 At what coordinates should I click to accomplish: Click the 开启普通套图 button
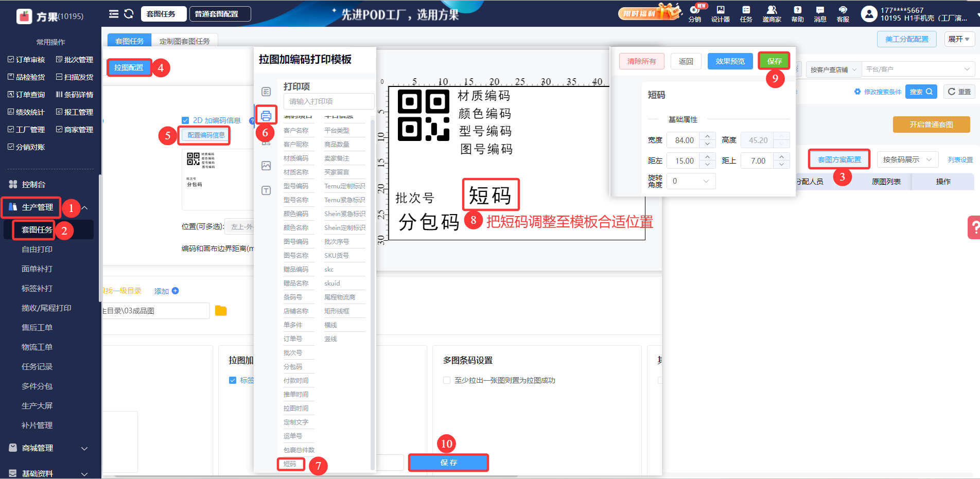tap(931, 125)
